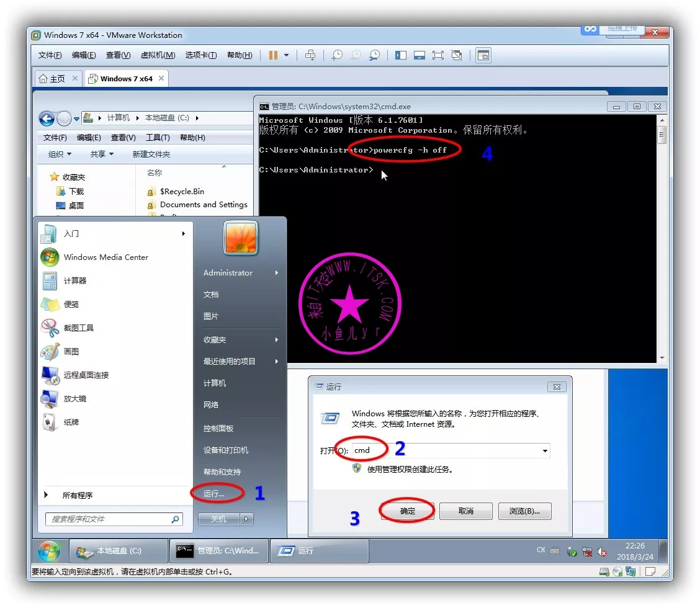Open the snapshot manager icon in toolbar

coord(374,55)
